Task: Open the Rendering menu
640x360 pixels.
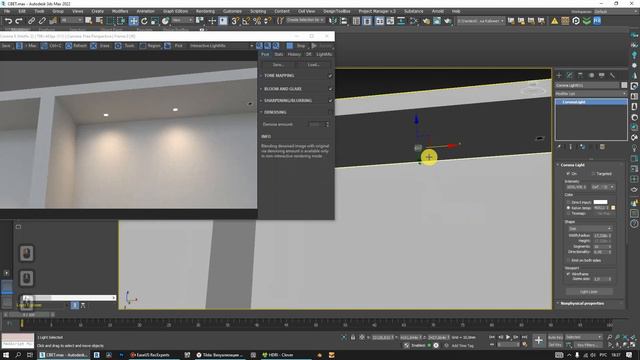Action: click(205, 11)
